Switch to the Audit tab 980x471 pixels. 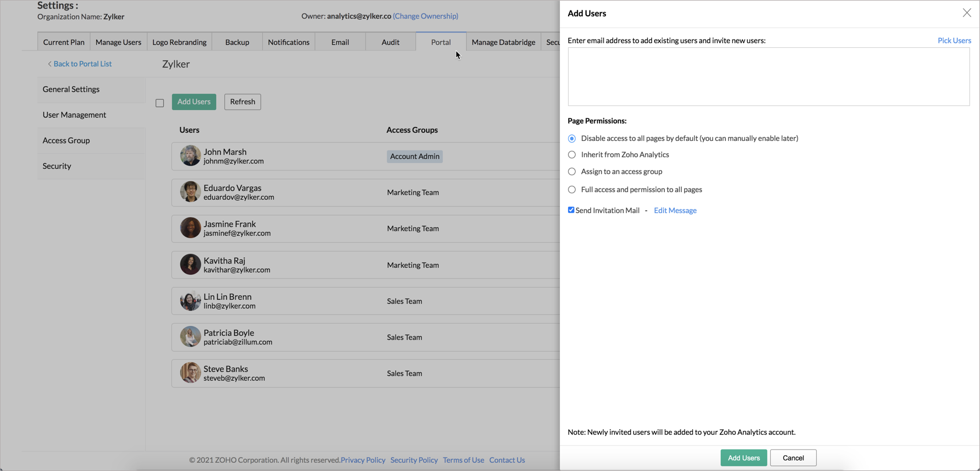[390, 42]
